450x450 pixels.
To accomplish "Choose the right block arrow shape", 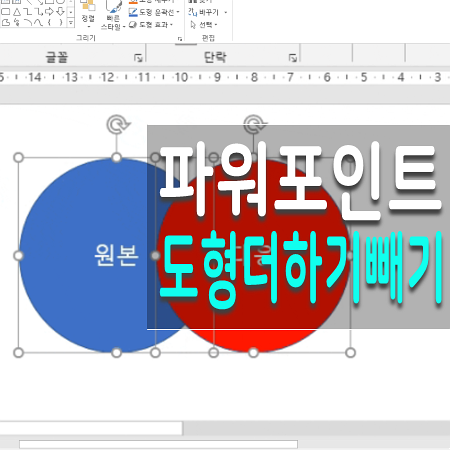I will (49, 12).
